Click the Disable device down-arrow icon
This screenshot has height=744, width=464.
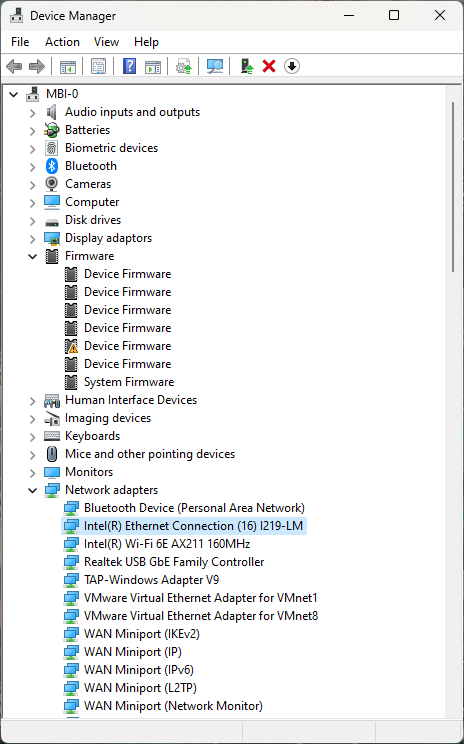click(292, 66)
